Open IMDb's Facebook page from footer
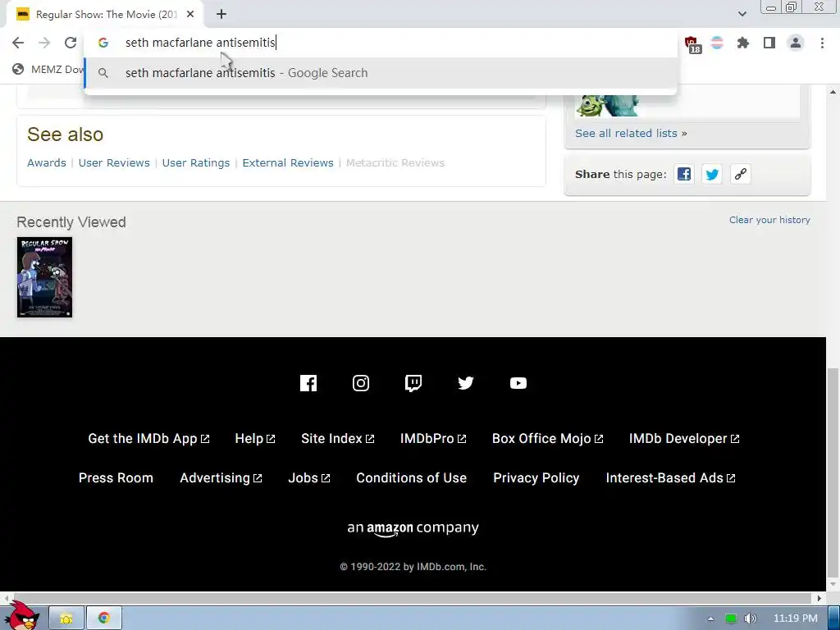 [308, 383]
